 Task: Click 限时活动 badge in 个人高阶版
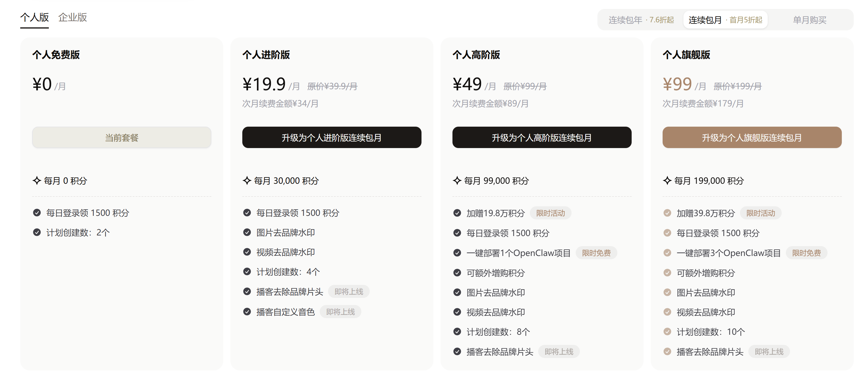[x=550, y=213]
